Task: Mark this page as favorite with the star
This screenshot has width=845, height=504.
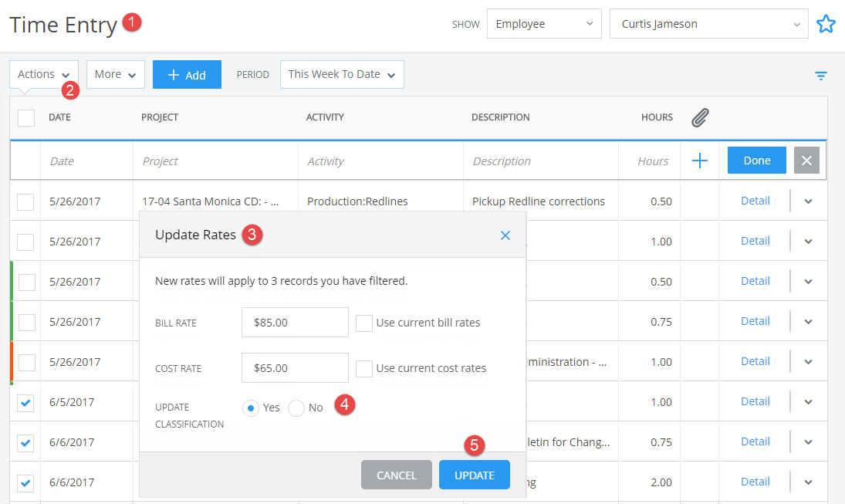Action: [x=826, y=24]
